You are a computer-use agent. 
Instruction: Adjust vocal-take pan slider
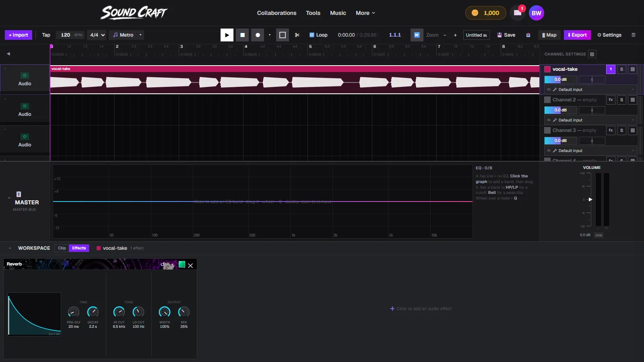pos(592,80)
